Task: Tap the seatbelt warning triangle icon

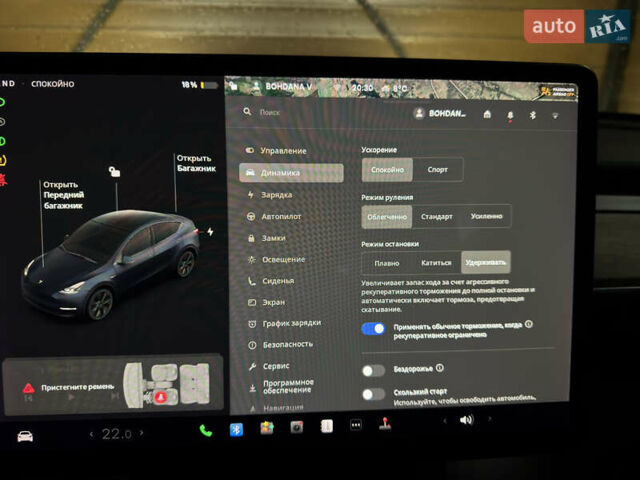Action: click(29, 388)
